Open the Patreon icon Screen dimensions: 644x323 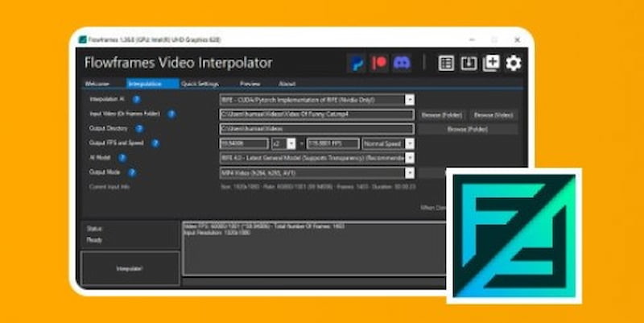tap(378, 64)
